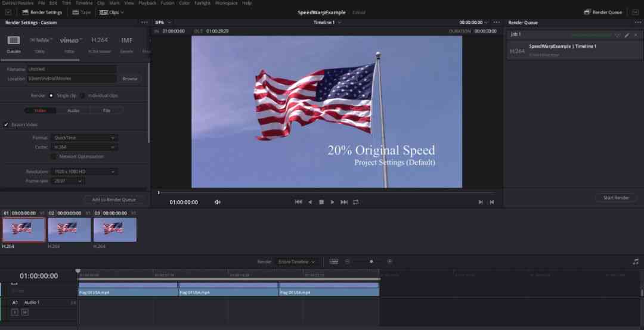644x330 pixels.
Task: Open the File menu
Action: coord(42,3)
